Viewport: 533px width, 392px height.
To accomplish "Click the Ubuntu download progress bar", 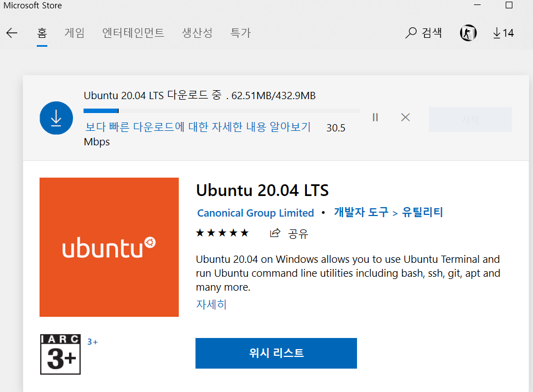I will (x=221, y=111).
